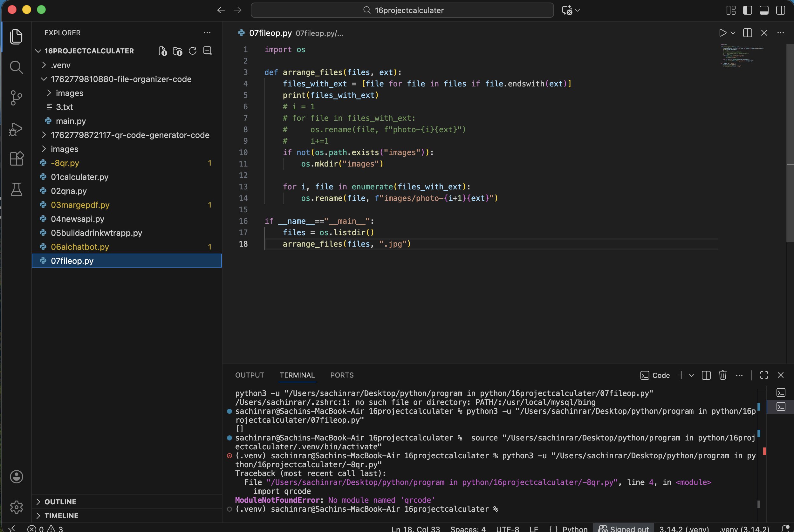Image resolution: width=794 pixels, height=532 pixels.
Task: Switch to the PORTS panel tab
Action: tap(342, 375)
